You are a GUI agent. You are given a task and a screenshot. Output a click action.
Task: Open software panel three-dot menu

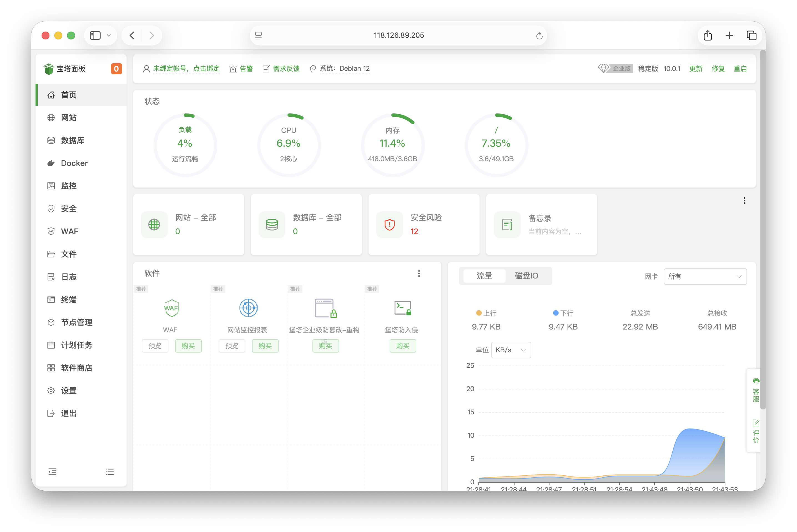tap(419, 273)
